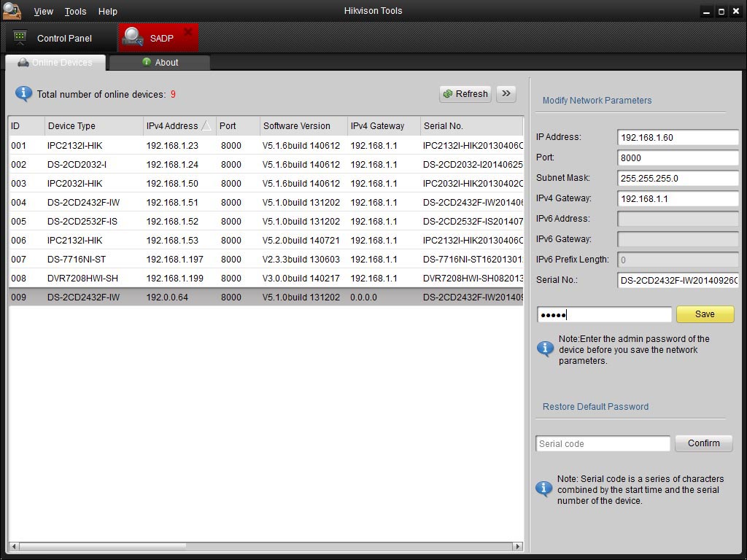Switch to the Control Panel tab
Screen dimensions: 747x560
point(61,38)
